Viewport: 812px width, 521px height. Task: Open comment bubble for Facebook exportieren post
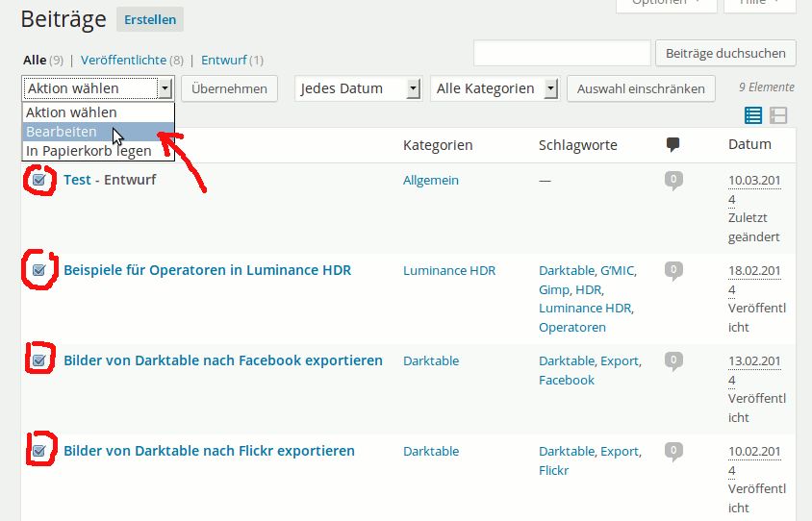[x=673, y=361]
